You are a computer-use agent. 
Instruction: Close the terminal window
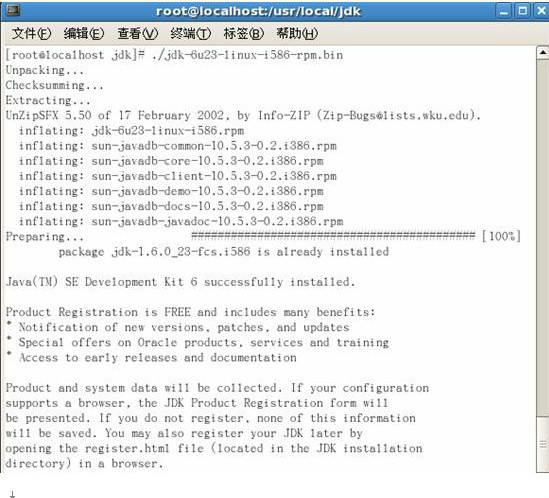click(541, 11)
